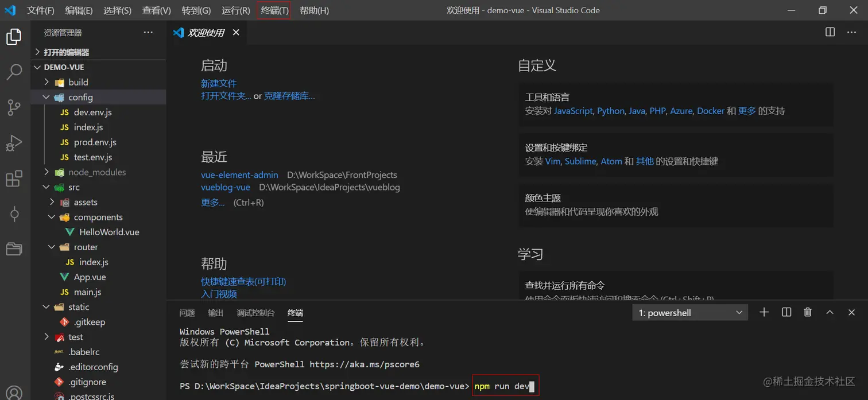The image size is (868, 400).
Task: Create a new terminal with the plus icon
Action: click(764, 312)
